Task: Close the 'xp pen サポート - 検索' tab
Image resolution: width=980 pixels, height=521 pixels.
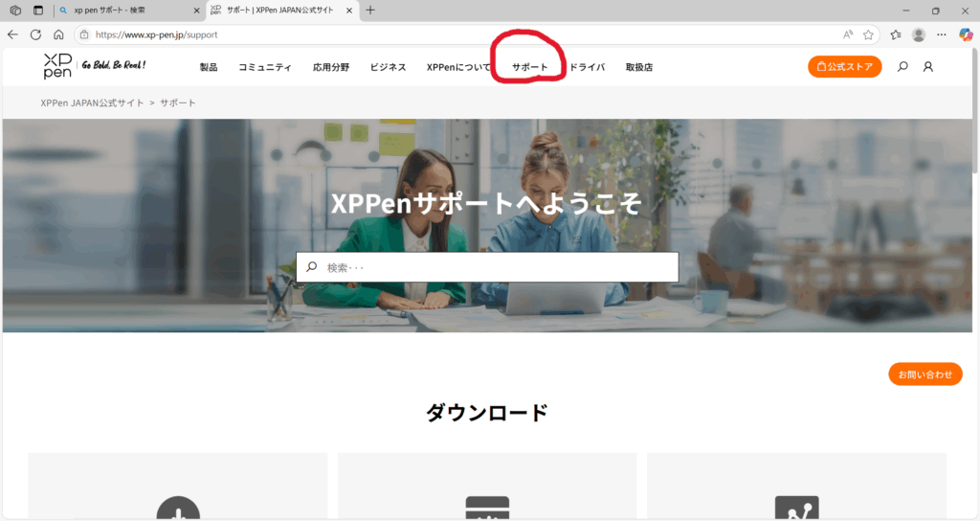Action: [x=196, y=10]
